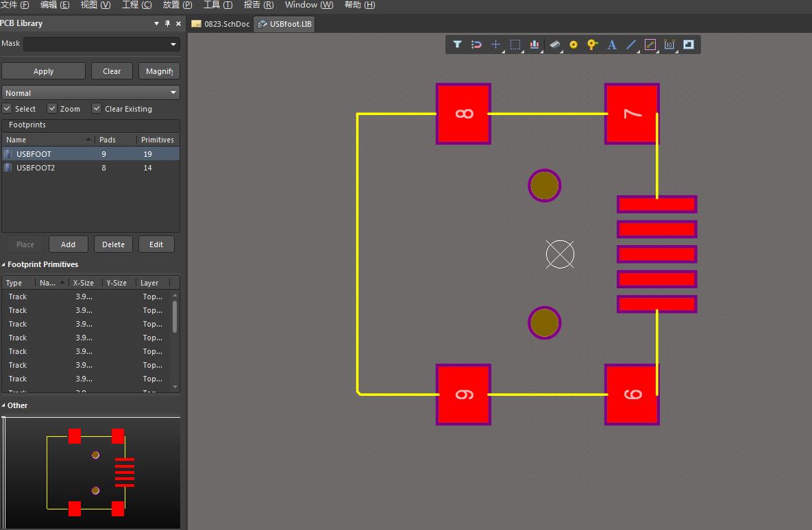Click primitives list scroll down arrow
Screen dimensions: 812x530
(175, 387)
